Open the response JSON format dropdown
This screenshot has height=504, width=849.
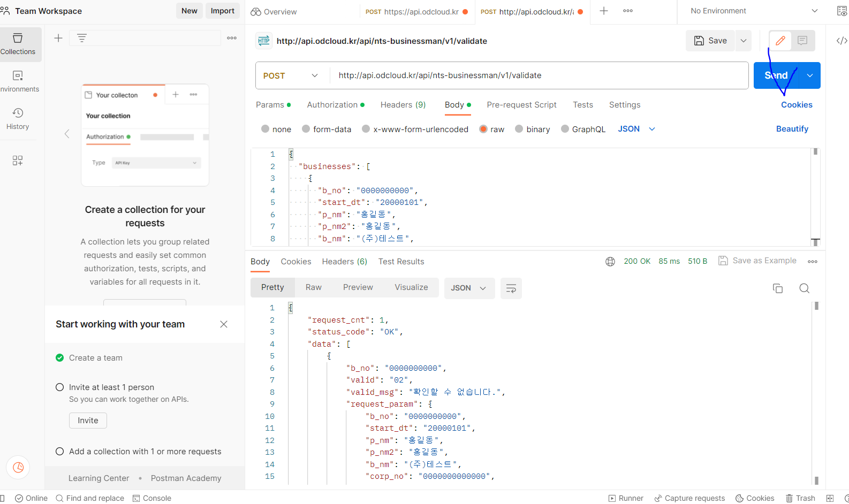(468, 288)
